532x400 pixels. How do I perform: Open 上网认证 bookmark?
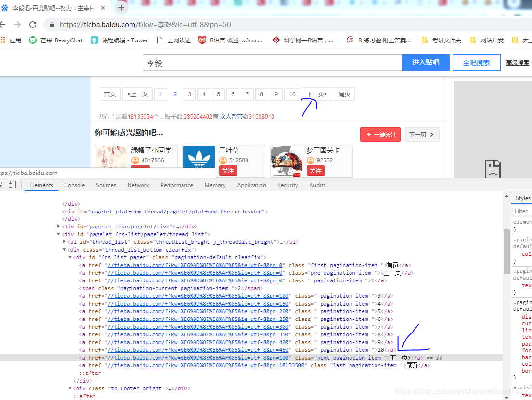tap(174, 40)
